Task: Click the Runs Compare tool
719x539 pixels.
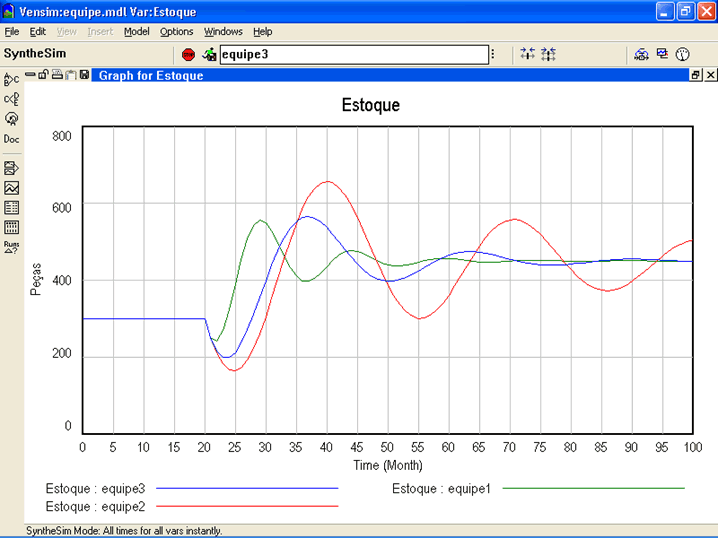Action: pos(12,247)
